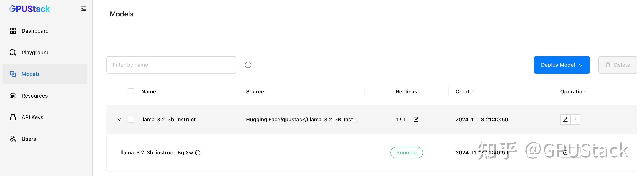Open API Keys section

click(32, 117)
